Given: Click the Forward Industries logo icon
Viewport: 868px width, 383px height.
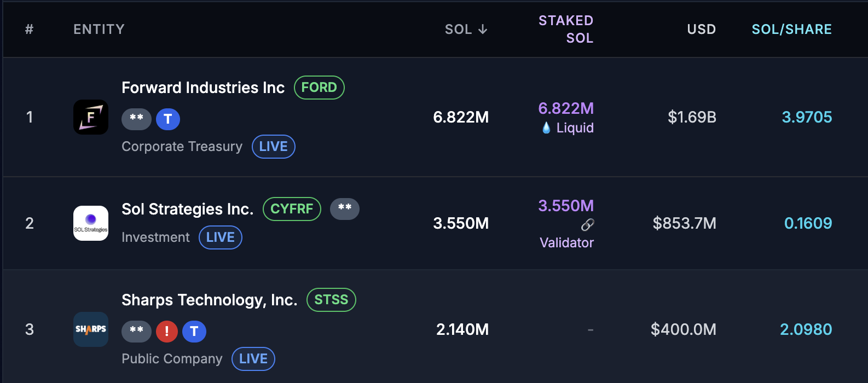Looking at the screenshot, I should (91, 117).
